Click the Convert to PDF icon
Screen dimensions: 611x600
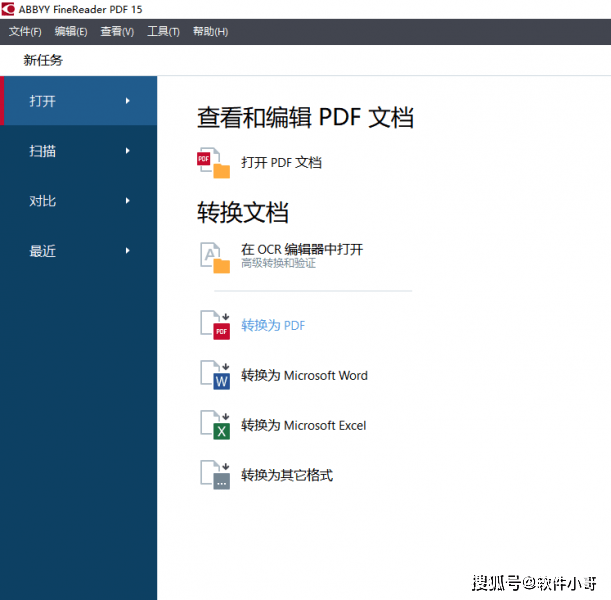215,325
